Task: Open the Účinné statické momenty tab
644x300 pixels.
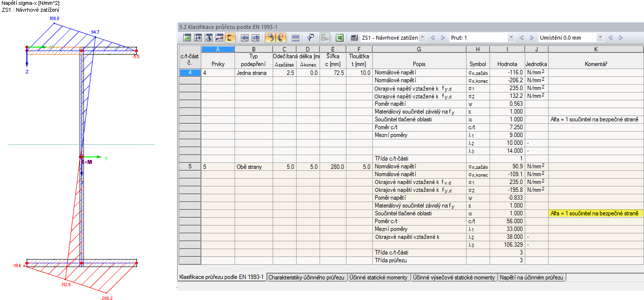Action: click(x=379, y=277)
